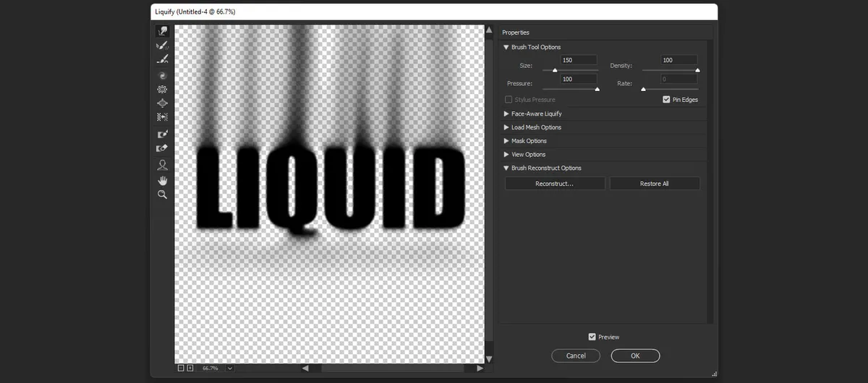
Task: Click the Rate slider handle
Action: click(x=643, y=89)
